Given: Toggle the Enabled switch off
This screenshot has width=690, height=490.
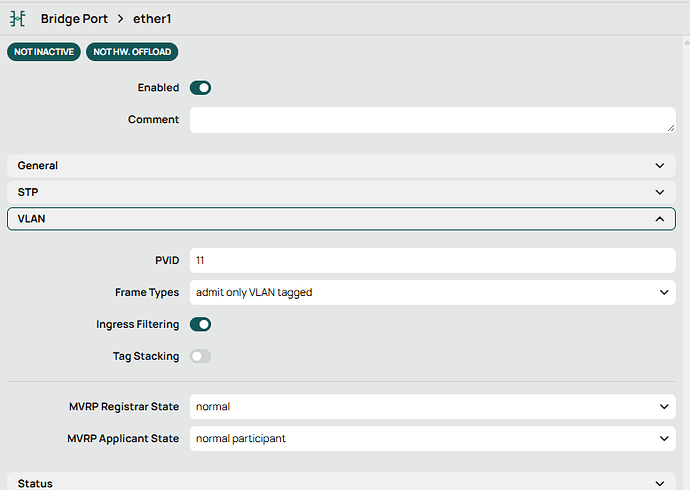Looking at the screenshot, I should click(200, 88).
